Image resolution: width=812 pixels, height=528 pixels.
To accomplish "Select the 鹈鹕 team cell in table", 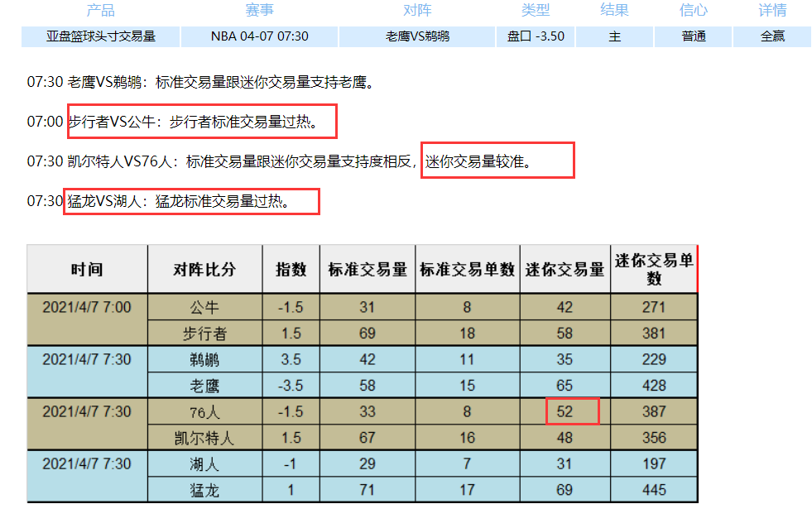I will (204, 359).
